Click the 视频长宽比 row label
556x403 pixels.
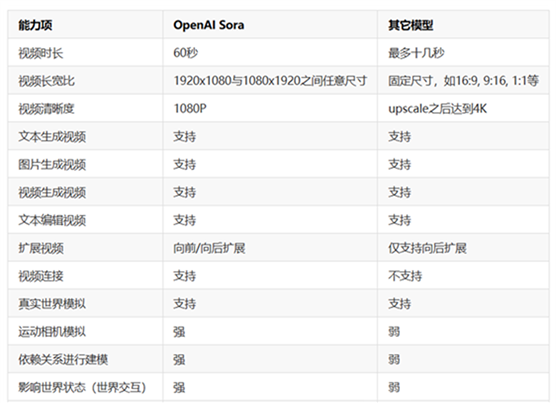pyautogui.click(x=46, y=81)
